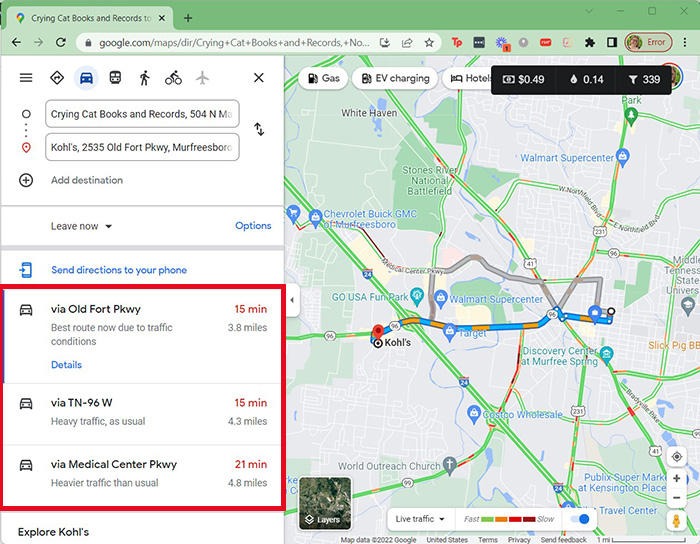Edit the Crying Cat Books starting point field
This screenshot has height=544, width=700.
142,114
